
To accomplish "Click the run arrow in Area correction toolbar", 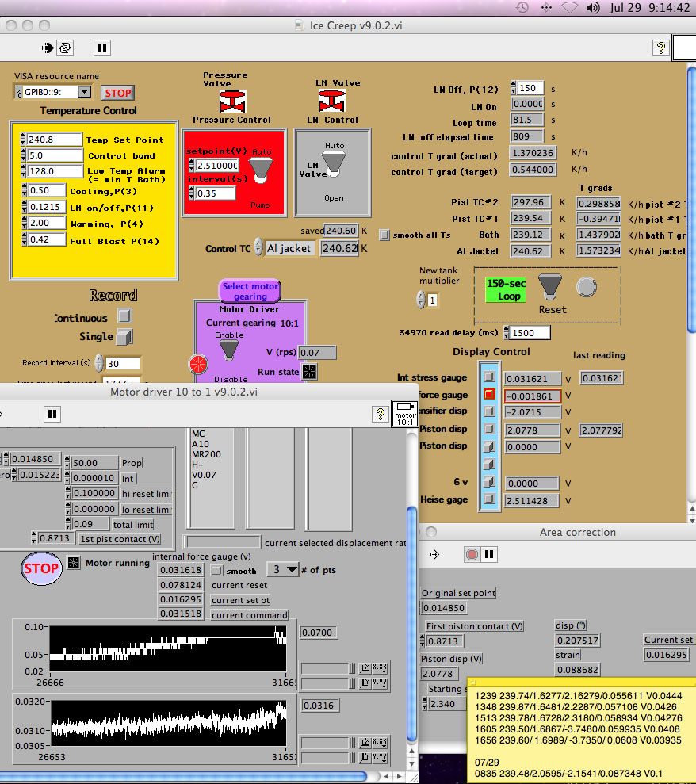I will pos(435,554).
